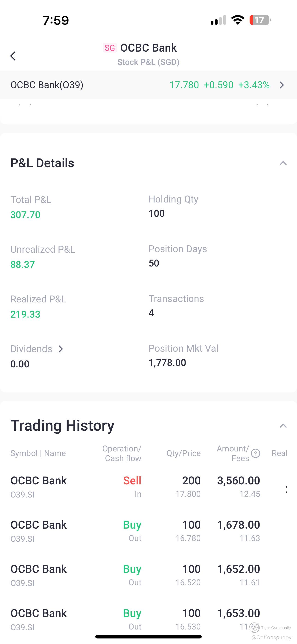The height and width of the screenshot is (644, 297).
Task: Tap the Dividends label link
Action: [x=31, y=349]
